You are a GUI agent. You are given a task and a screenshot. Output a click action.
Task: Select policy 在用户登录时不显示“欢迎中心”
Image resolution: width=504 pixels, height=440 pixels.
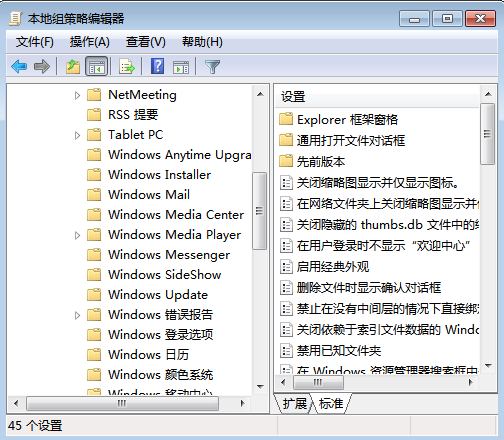click(x=384, y=246)
